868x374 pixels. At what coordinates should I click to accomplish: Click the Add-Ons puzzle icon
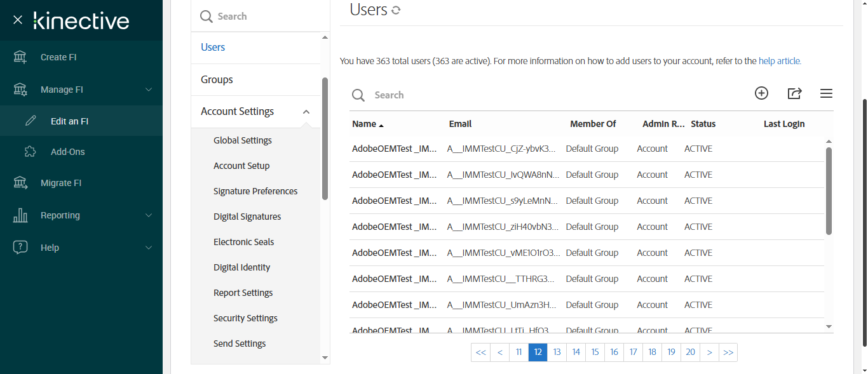30,152
